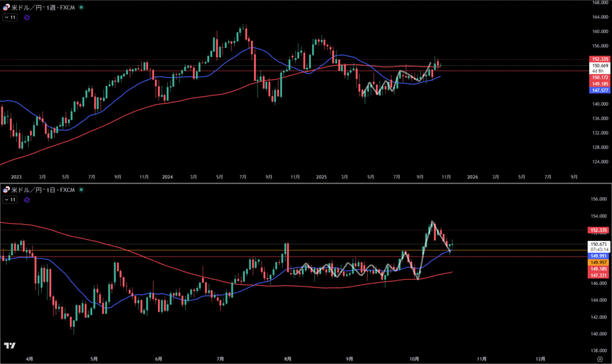The image size is (612, 364).
Task: Click the purple indicator loading icon on weekly chart
Action: point(27,18)
